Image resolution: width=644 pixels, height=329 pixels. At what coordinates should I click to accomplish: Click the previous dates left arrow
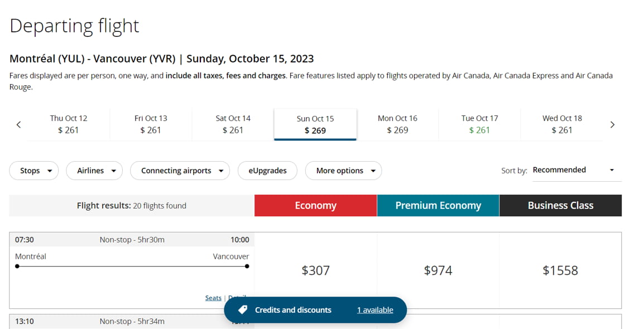(18, 124)
